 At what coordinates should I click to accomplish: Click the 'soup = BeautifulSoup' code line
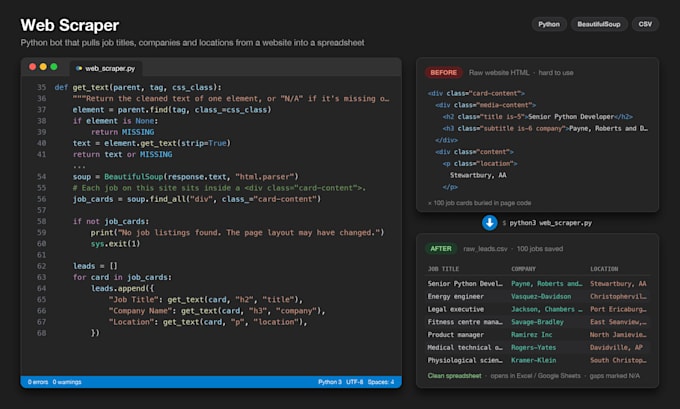coord(186,177)
